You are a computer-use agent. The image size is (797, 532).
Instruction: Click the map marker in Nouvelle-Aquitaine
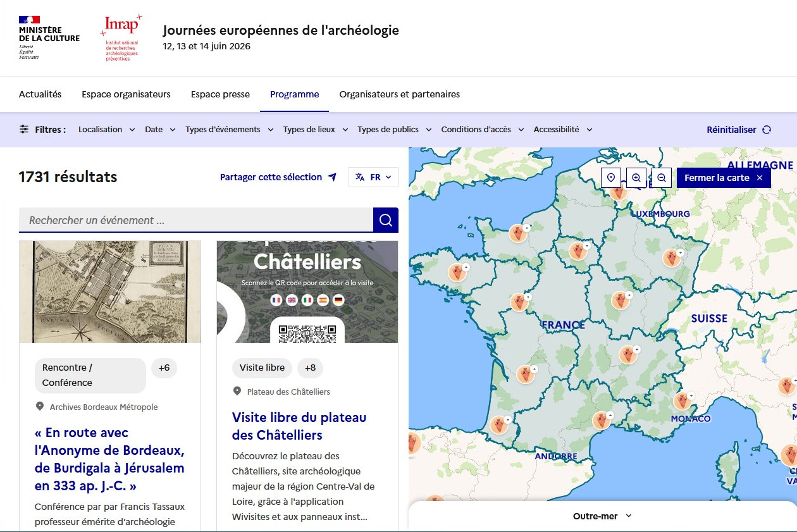526,374
